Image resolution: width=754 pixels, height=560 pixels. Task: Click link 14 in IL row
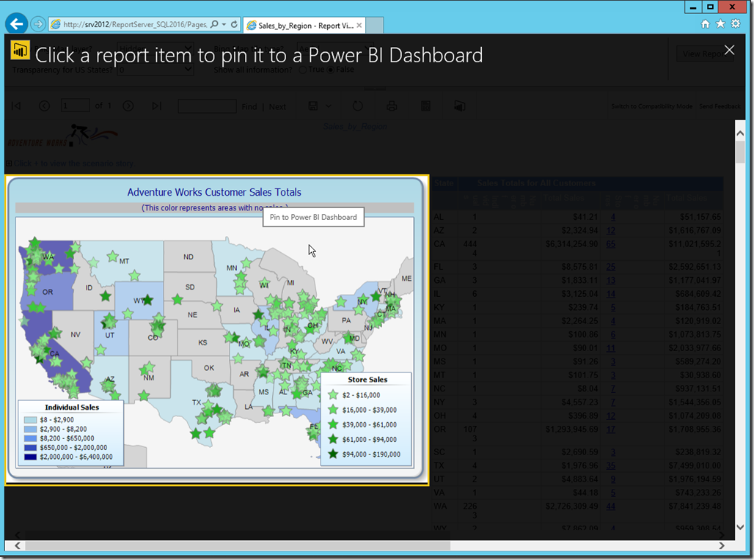coord(611,294)
